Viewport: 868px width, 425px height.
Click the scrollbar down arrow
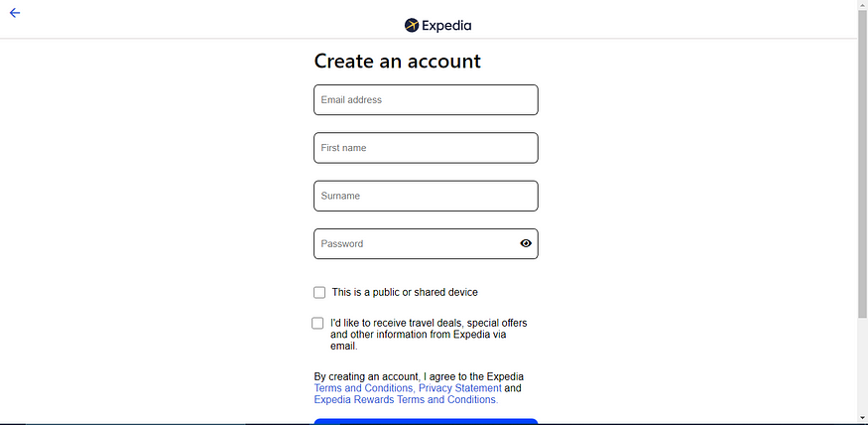(x=862, y=417)
